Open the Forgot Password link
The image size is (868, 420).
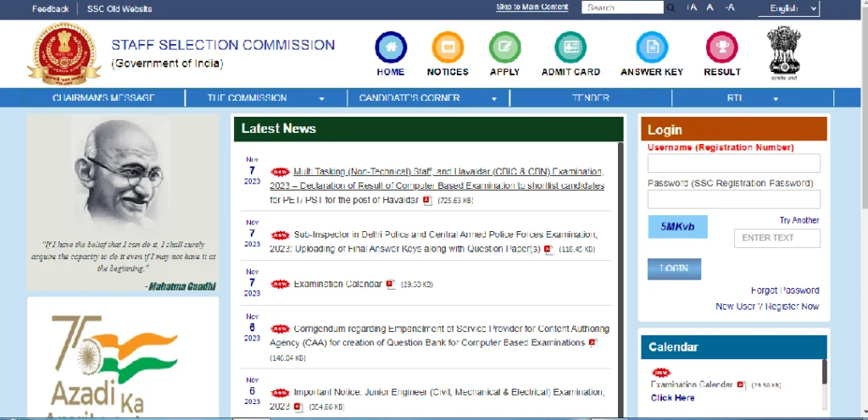tap(785, 290)
